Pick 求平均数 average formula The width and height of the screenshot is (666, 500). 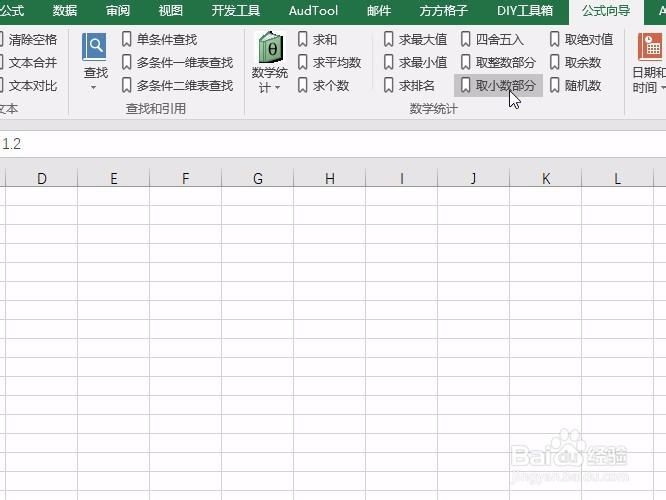click(329, 62)
